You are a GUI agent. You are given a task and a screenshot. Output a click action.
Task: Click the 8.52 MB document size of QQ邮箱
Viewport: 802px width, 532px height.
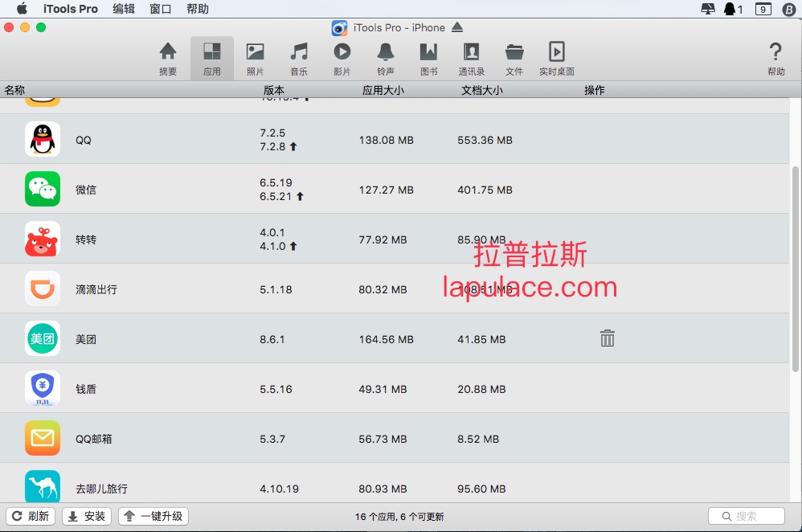click(x=478, y=439)
